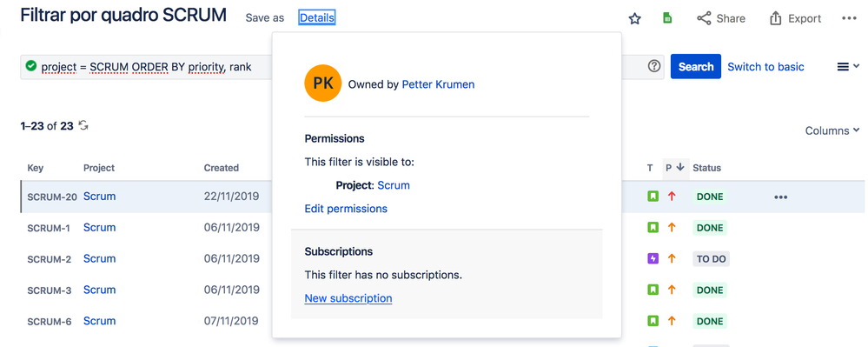Sort by the Key column header
Screen dimensions: 868x347
click(36, 168)
